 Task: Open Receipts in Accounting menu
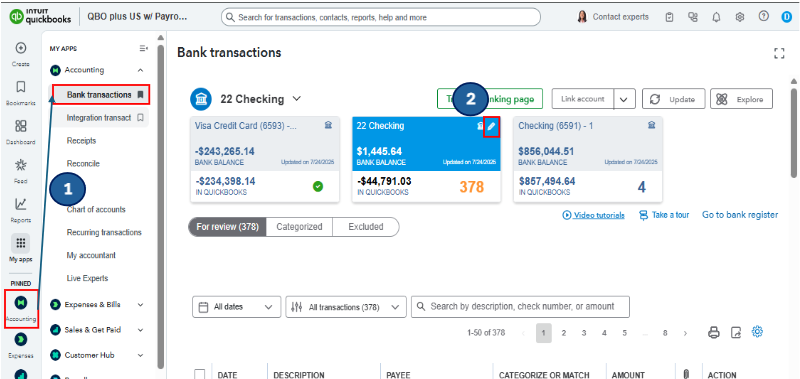click(x=81, y=141)
